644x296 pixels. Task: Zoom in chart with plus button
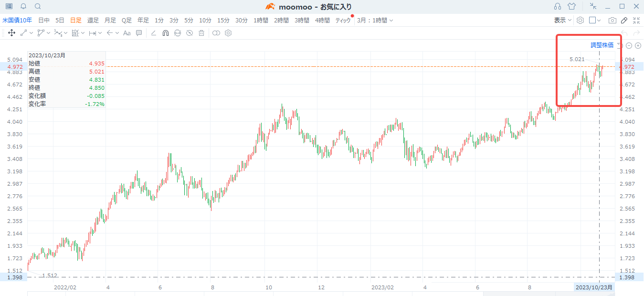pos(638,45)
